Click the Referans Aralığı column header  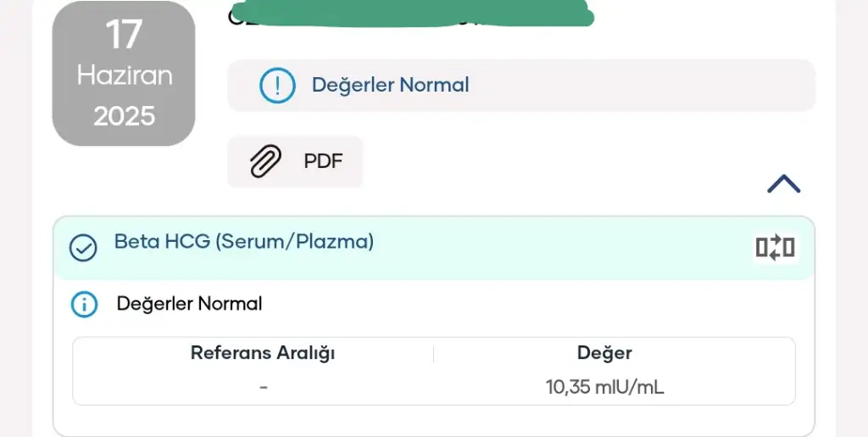coord(263,353)
